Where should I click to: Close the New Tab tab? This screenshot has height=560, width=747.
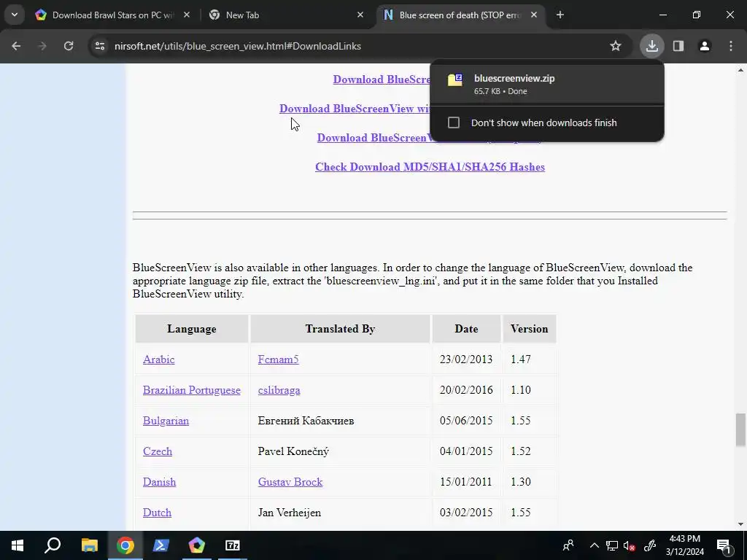360,15
